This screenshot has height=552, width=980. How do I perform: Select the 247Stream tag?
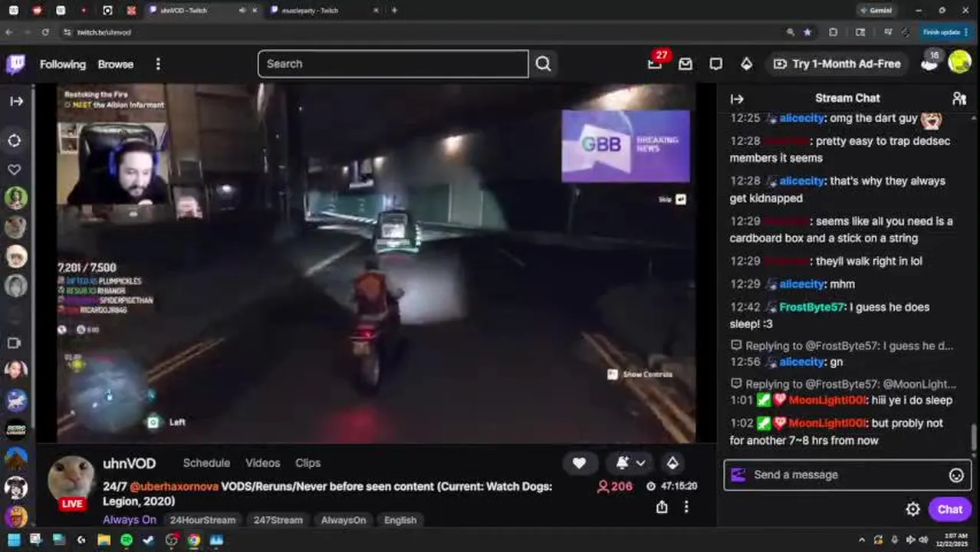pyautogui.click(x=278, y=520)
